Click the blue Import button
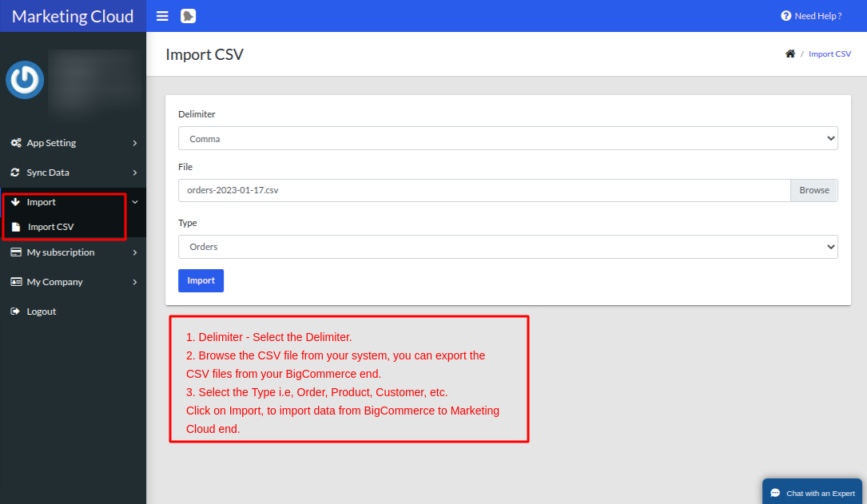The width and height of the screenshot is (867, 504). pos(201,280)
